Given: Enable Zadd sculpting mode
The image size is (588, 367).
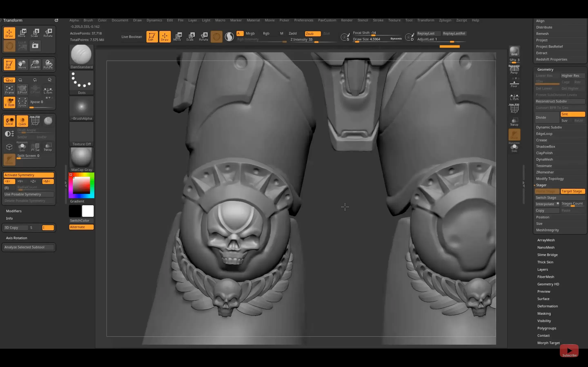Looking at the screenshot, I should click(293, 33).
